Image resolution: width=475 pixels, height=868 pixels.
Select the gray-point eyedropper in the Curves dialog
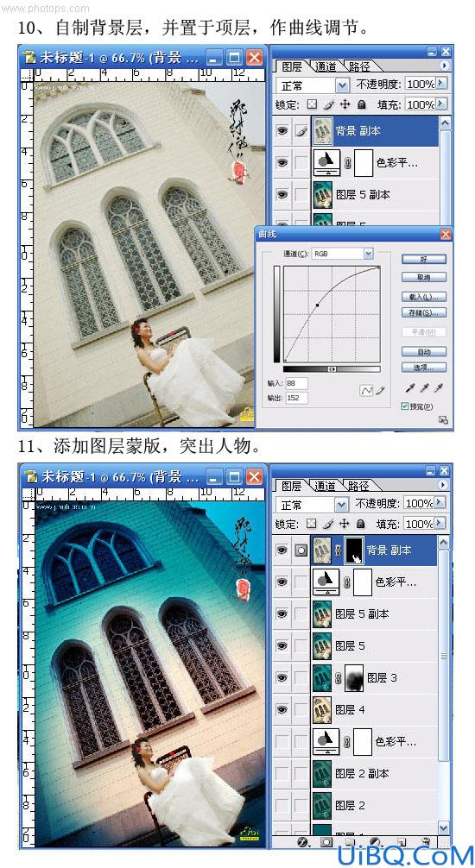click(x=425, y=388)
